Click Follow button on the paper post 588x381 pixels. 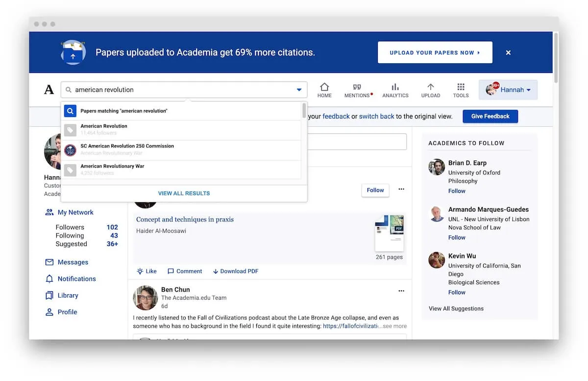click(375, 190)
